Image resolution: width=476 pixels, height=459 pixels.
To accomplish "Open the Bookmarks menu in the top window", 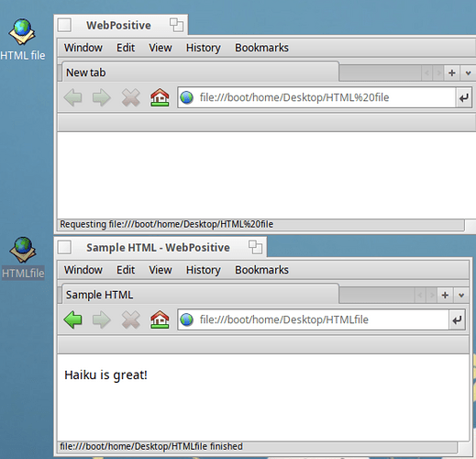I will click(x=261, y=48).
